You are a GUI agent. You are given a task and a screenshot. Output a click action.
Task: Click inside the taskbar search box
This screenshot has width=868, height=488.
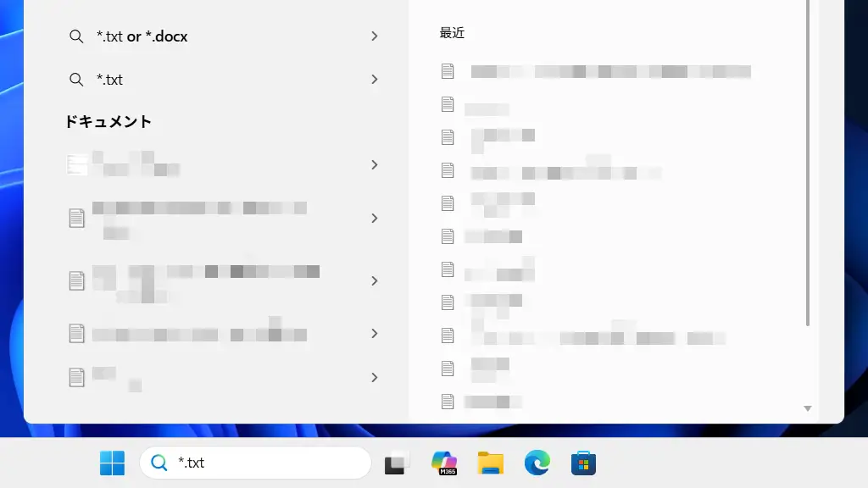[254, 463]
